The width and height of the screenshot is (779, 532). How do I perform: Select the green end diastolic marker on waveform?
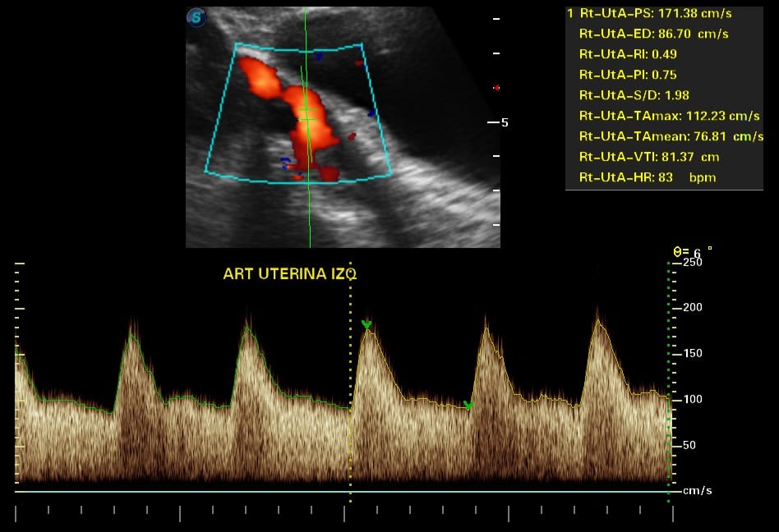click(468, 405)
